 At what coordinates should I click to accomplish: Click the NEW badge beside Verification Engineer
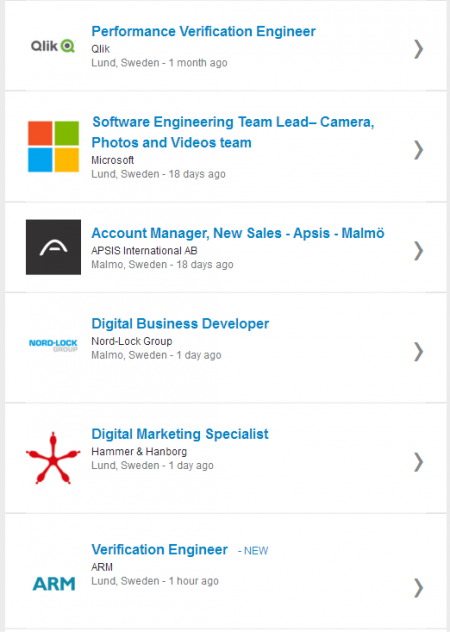(x=253, y=551)
